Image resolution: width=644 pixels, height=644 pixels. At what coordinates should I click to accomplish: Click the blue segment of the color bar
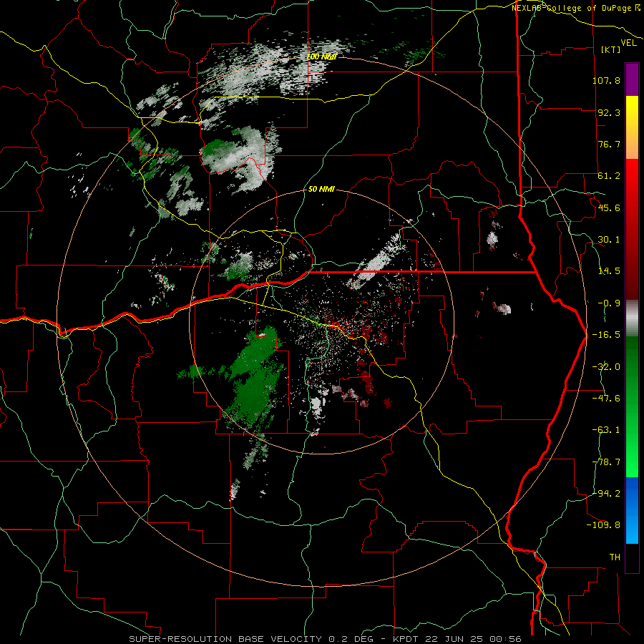(632, 510)
